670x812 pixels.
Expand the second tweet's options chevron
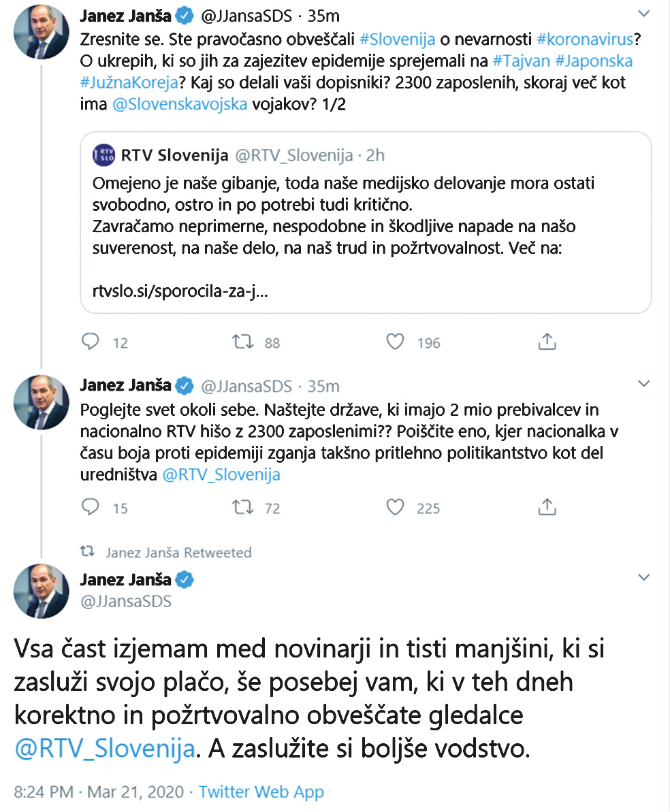pos(643,385)
